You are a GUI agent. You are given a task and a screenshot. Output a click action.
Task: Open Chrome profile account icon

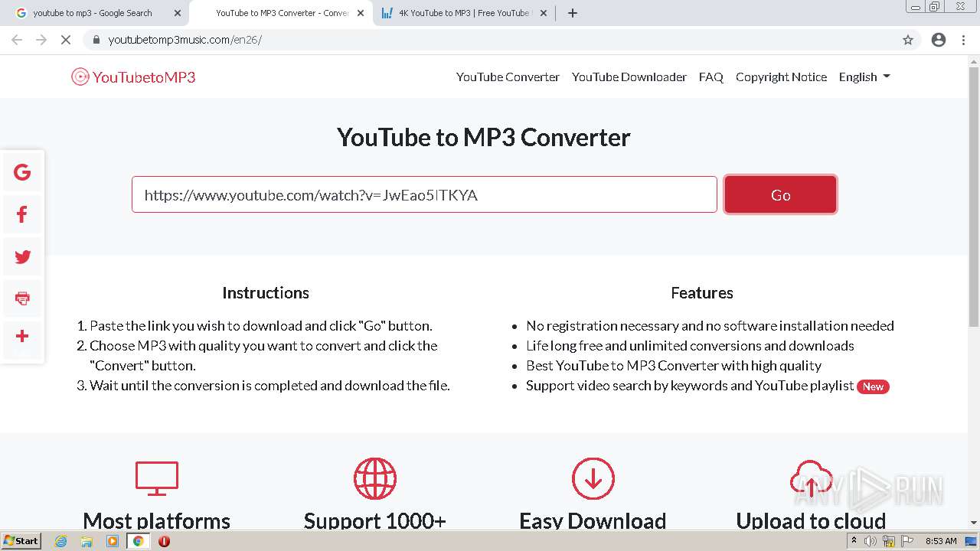coord(939,40)
